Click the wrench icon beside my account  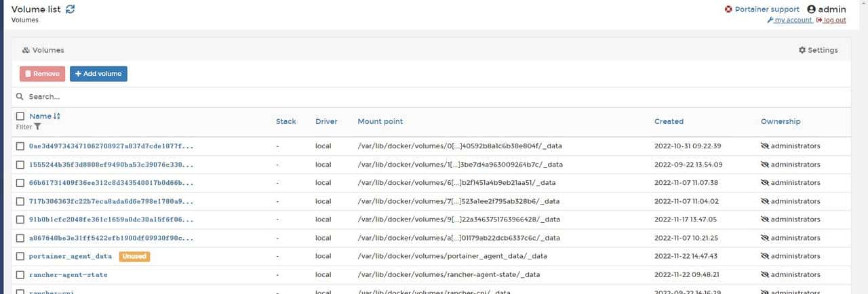pos(770,20)
